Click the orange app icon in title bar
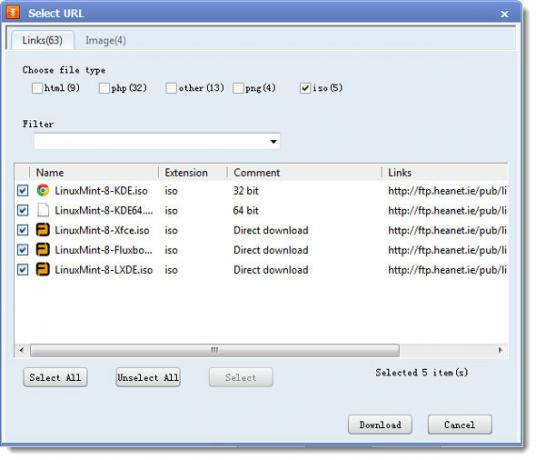 (13, 12)
